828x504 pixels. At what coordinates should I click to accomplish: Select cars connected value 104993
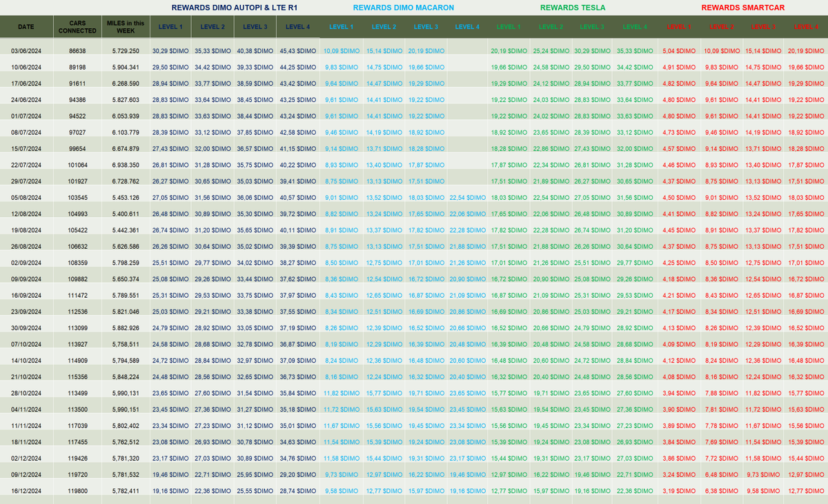pos(78,214)
